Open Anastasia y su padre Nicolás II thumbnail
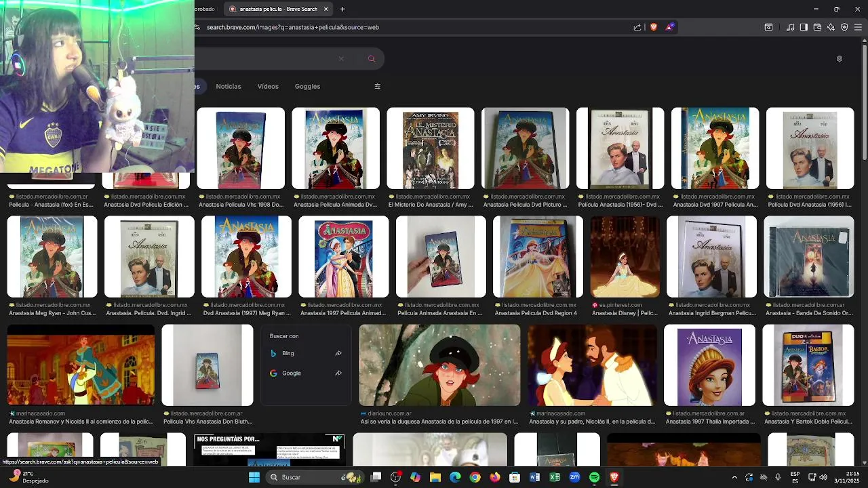The height and width of the screenshot is (488, 868). click(x=592, y=365)
